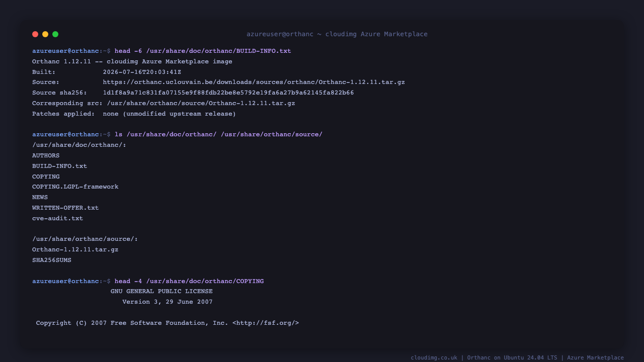Click the red close window dot
The height and width of the screenshot is (362, 644).
pyautogui.click(x=35, y=34)
